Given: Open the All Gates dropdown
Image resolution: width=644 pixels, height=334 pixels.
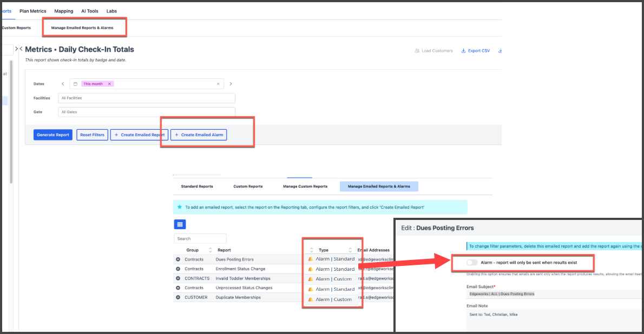Looking at the screenshot, I should coord(147,112).
